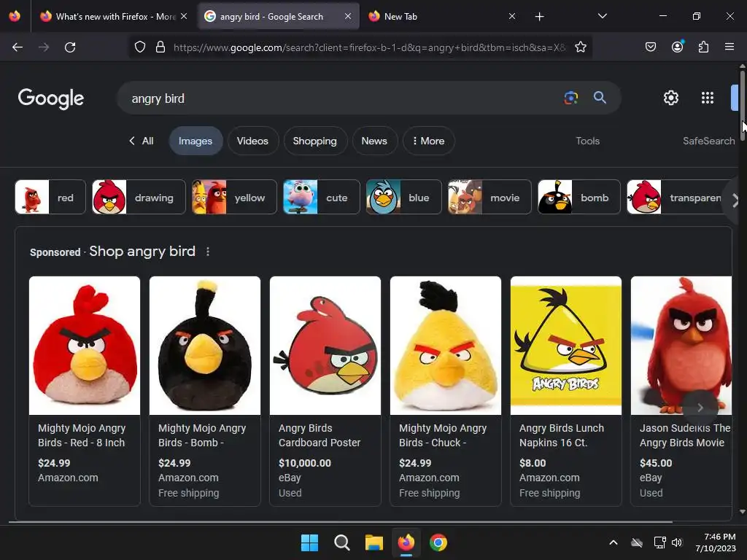Switch to Shopping results
Viewport: 747px width, 560px height.
pos(314,141)
